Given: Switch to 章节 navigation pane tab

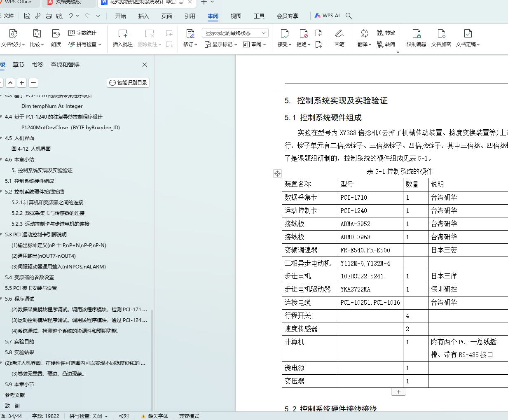Looking at the screenshot, I should click(19, 65).
